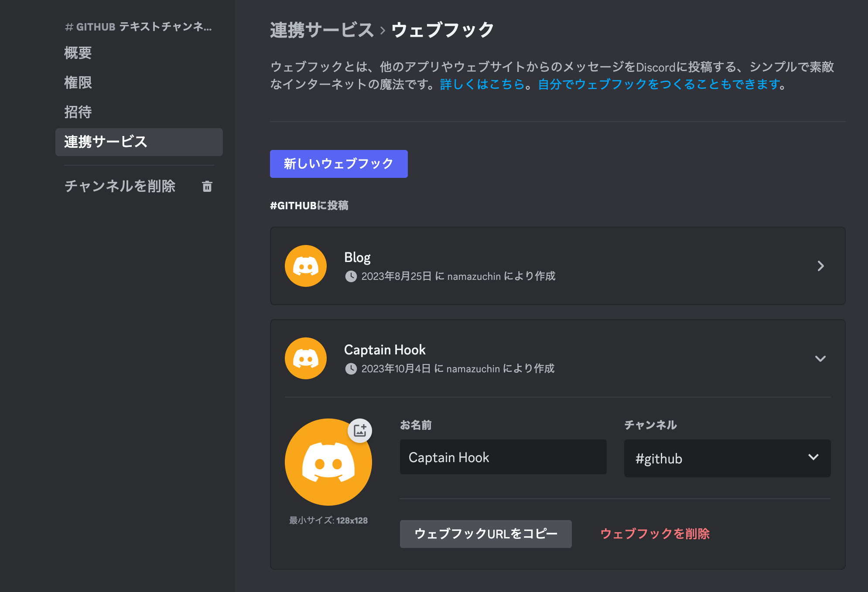
Task: Click the red ウェブフックを削除 link
Action: tap(655, 534)
